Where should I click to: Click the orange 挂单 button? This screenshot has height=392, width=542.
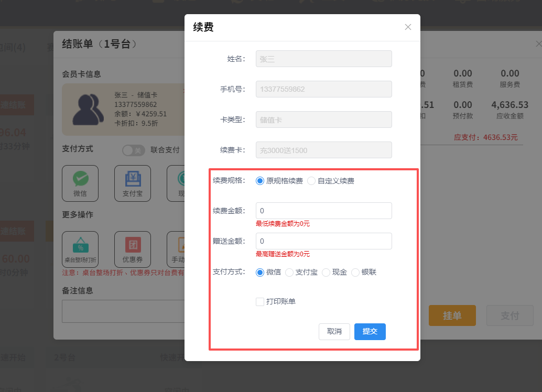point(452,315)
